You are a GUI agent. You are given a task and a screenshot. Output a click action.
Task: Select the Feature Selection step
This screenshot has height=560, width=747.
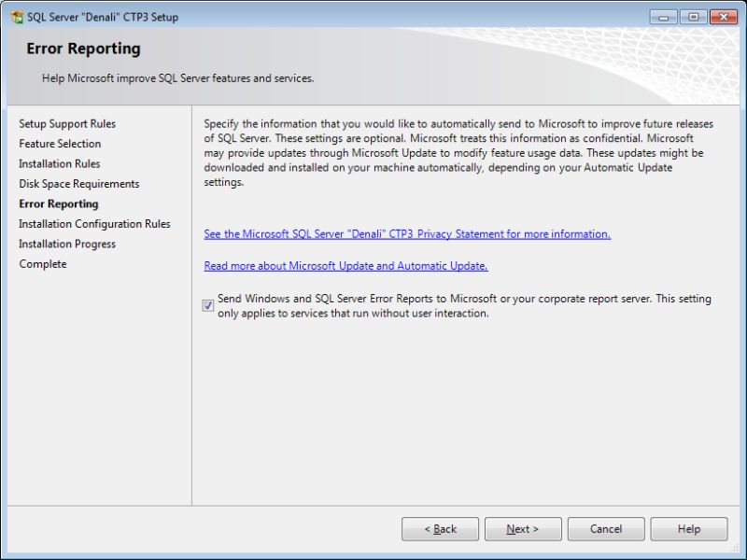click(59, 144)
